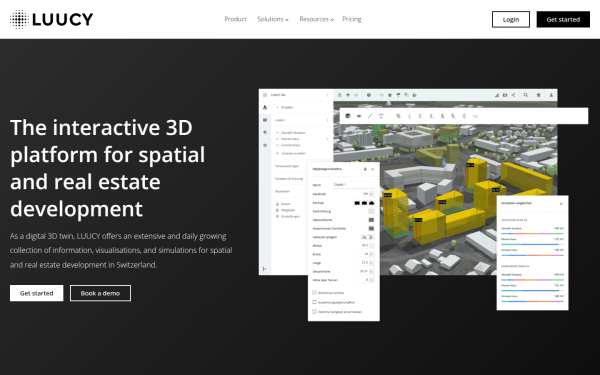Click the white Get started button in hero

(36, 293)
